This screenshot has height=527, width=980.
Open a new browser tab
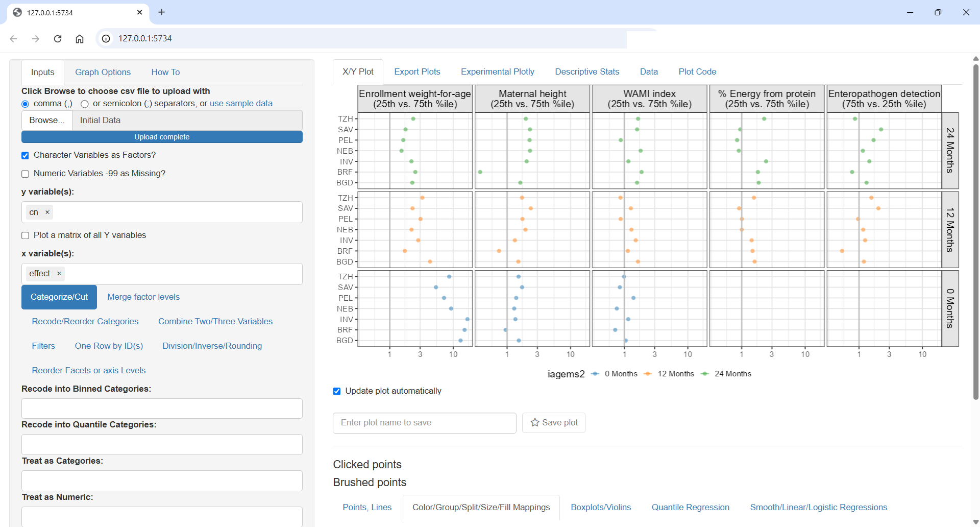(x=161, y=12)
